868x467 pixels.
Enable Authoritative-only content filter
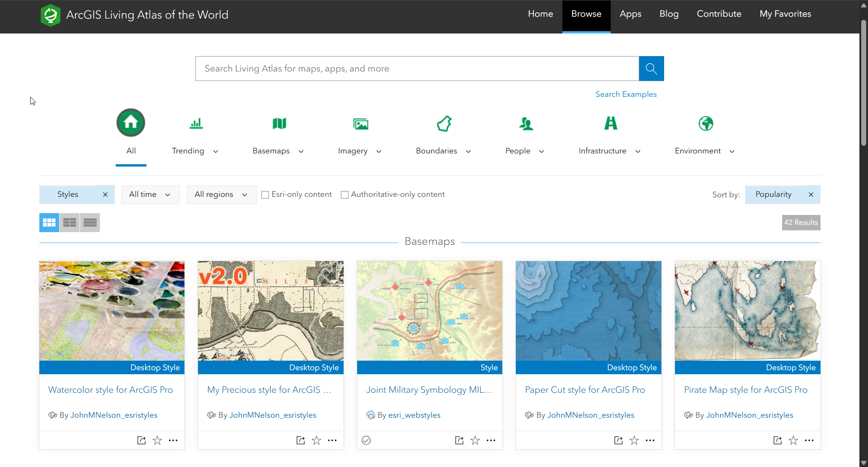coord(345,195)
